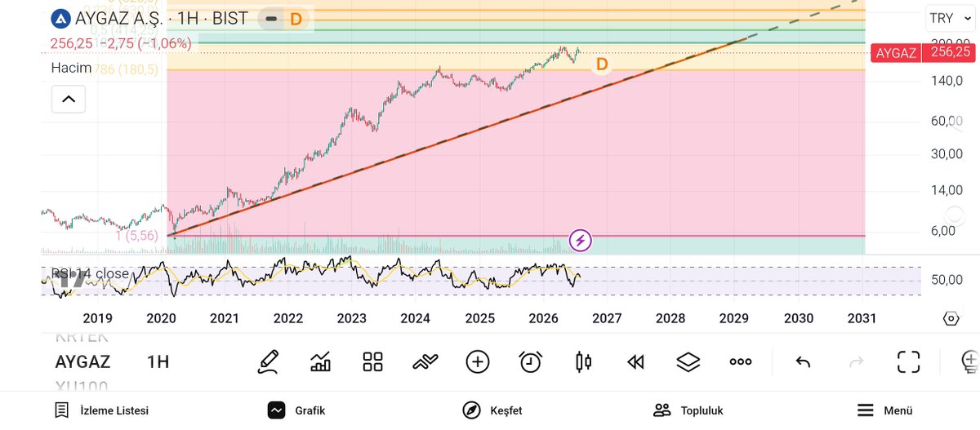Tap the 2023 year on time axis
This screenshot has height=430, width=980.
point(351,318)
